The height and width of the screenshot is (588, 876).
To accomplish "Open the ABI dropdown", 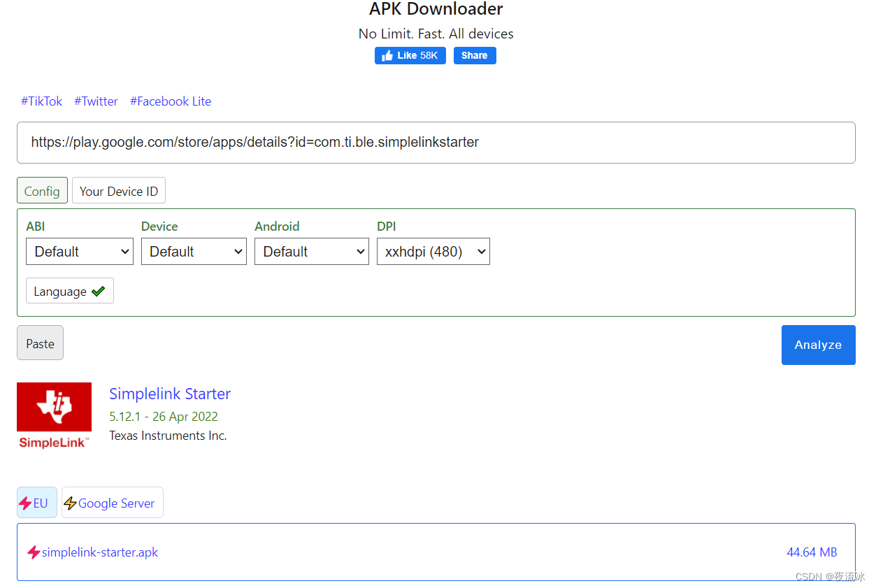I will tap(80, 252).
